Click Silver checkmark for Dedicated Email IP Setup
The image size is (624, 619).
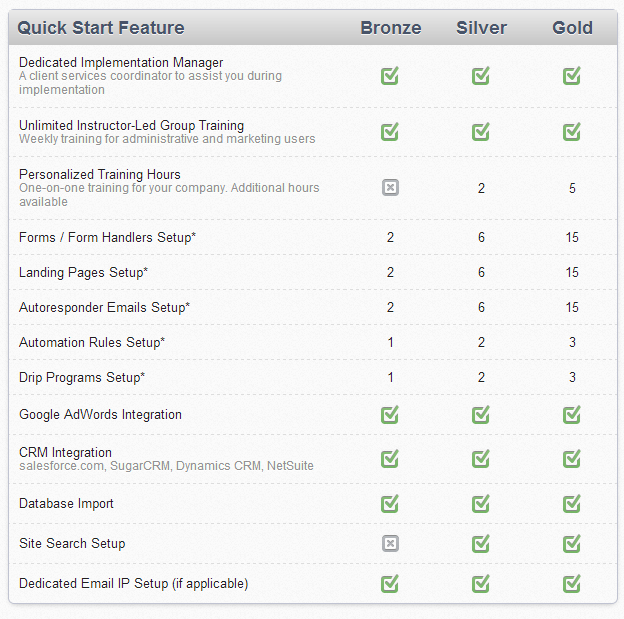pos(481,584)
